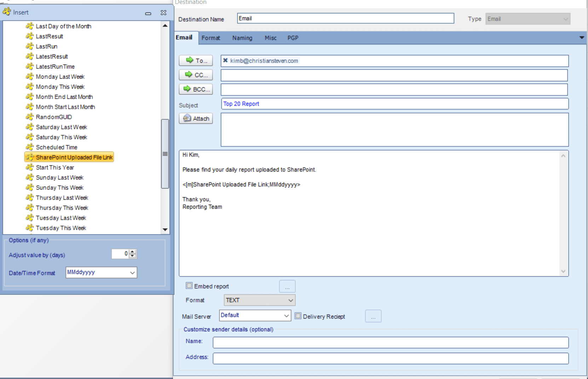The image size is (588, 379).
Task: Click the sender Name field
Action: (391, 342)
